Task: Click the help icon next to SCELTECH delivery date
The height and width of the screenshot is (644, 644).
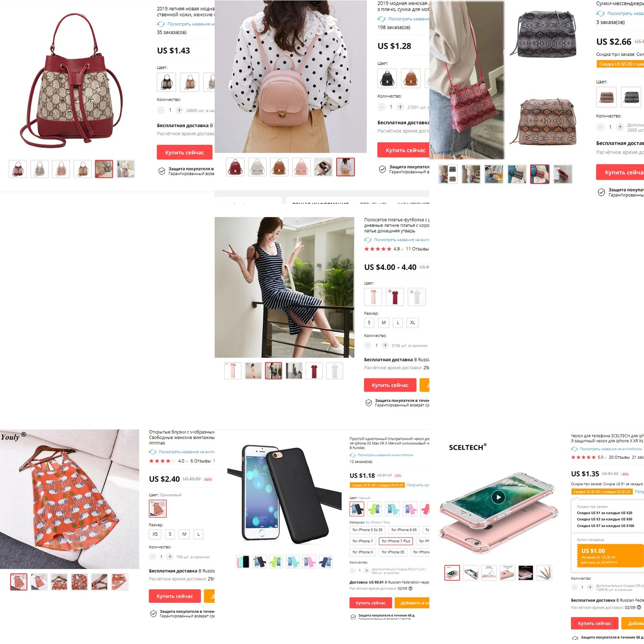Action: pos(639,607)
